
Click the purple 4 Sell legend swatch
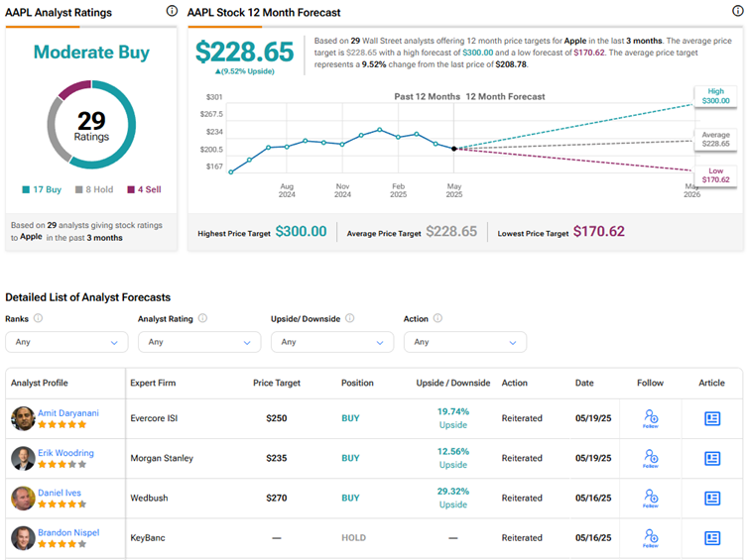click(x=131, y=190)
